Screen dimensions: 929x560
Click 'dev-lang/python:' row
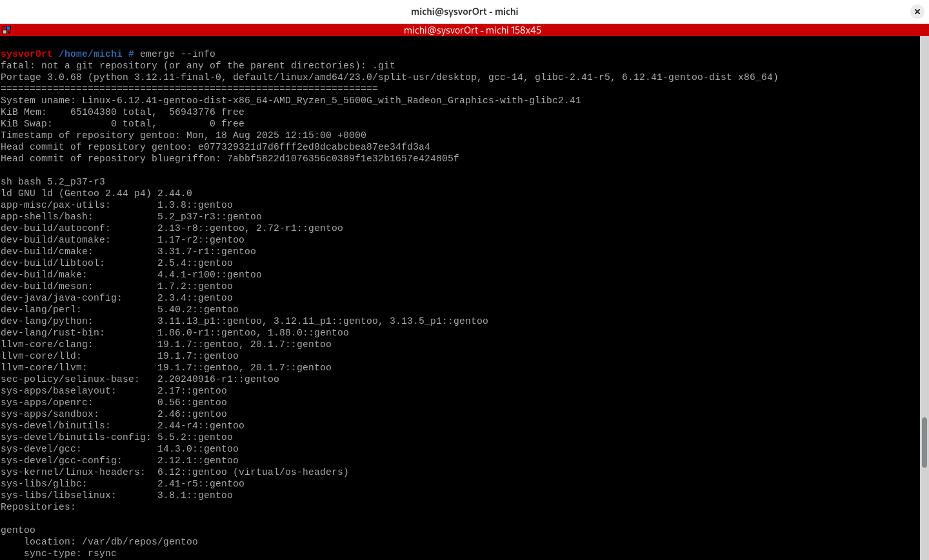[245, 321]
